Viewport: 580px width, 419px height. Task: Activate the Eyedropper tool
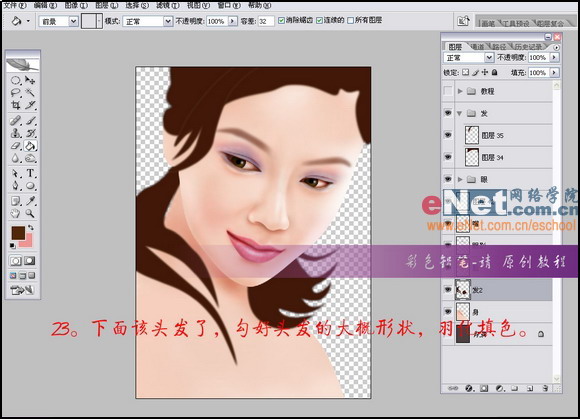pos(30,200)
